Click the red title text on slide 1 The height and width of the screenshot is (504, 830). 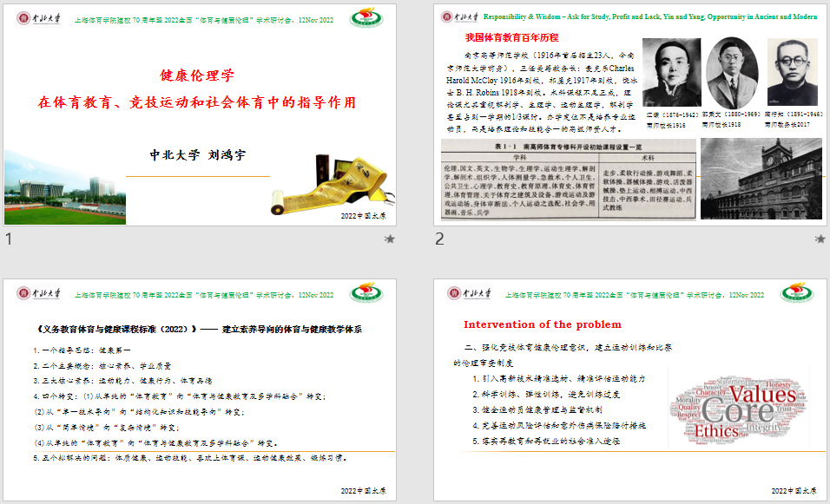coord(197,101)
